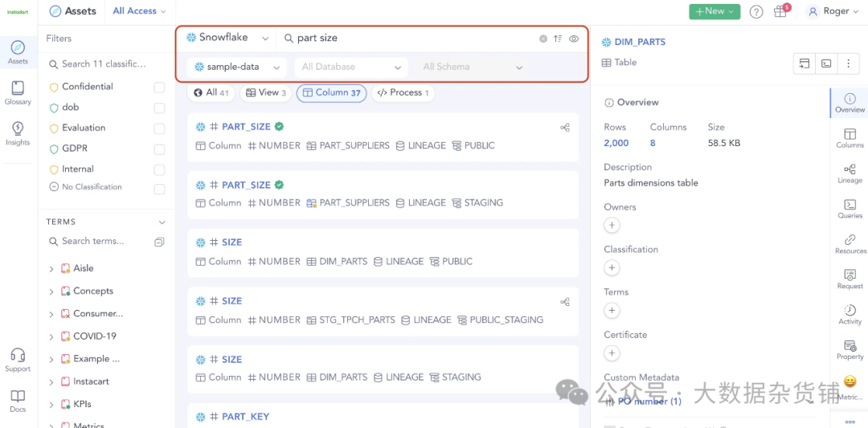Click the green New button
This screenshot has height=428, width=868.
714,11
